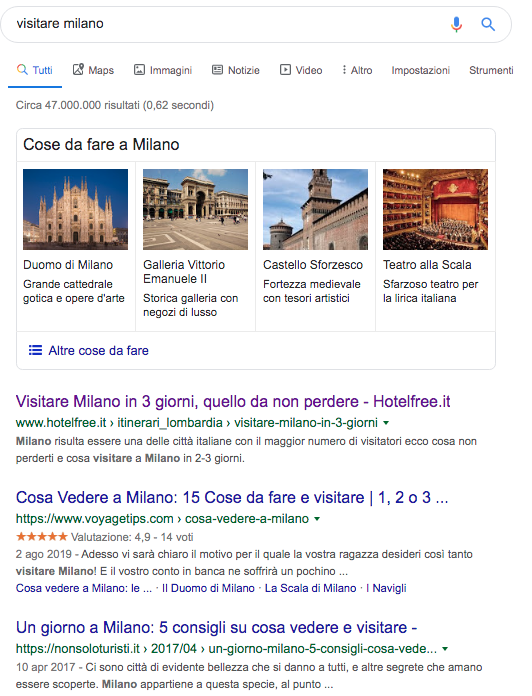This screenshot has width=532, height=696.
Task: Switch to the Immagini tab
Action: pyautogui.click(x=163, y=70)
